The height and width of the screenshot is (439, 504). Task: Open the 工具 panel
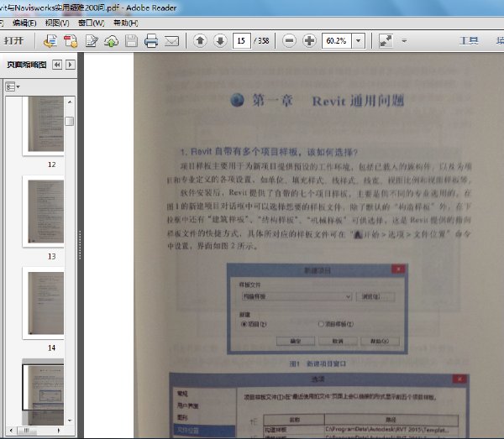(x=469, y=41)
